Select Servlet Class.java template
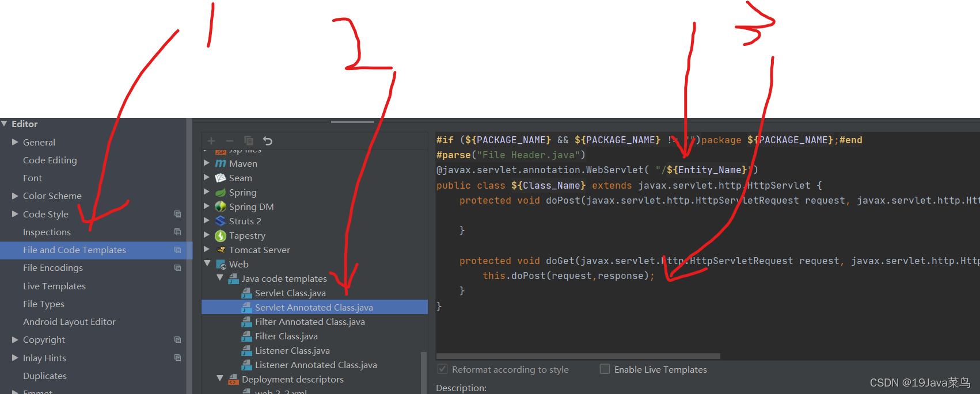The image size is (980, 394). coord(290,293)
